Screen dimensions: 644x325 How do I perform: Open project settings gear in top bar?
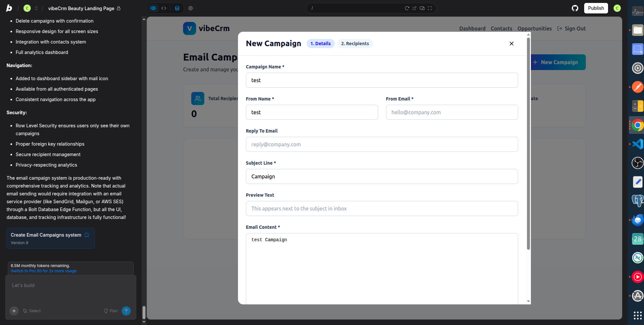point(191,8)
